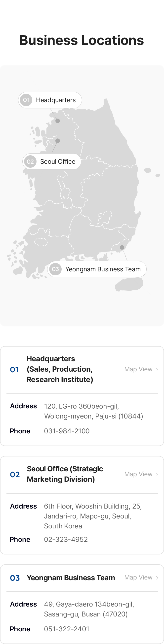Screen dimensions: 164x644
Task: Click the Seoul Office map label pill
Action: point(52,161)
